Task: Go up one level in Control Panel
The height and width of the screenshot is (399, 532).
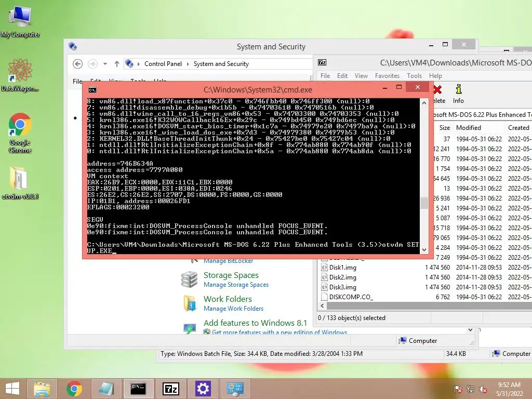Action: coord(117,64)
